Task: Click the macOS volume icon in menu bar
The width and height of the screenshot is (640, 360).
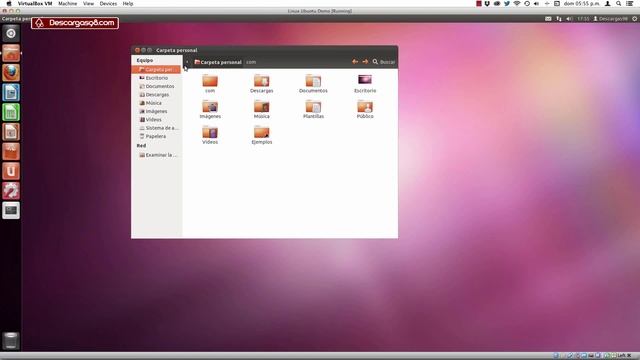Action: 536,4
